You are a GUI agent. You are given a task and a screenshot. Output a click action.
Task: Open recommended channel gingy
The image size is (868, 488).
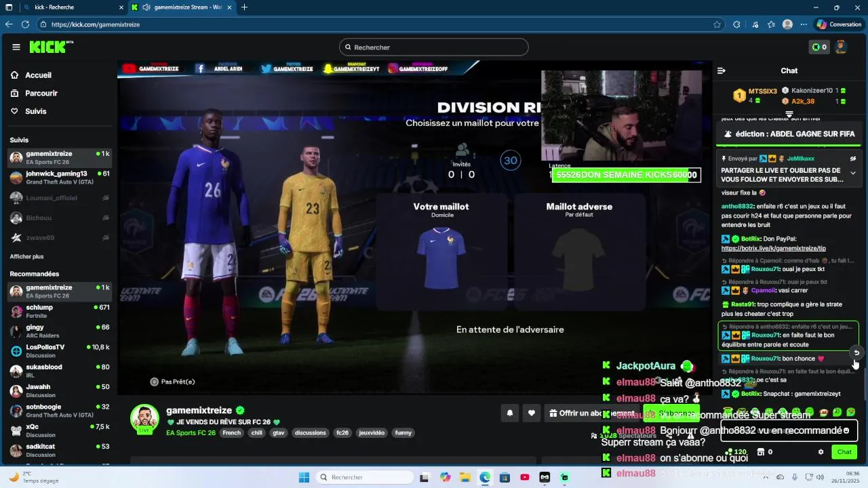[x=59, y=331]
